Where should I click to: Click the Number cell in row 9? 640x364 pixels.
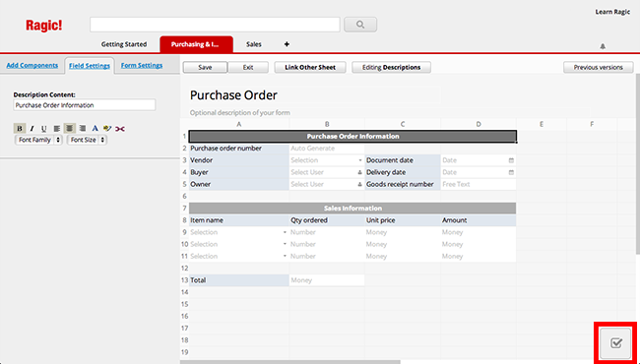coord(327,232)
